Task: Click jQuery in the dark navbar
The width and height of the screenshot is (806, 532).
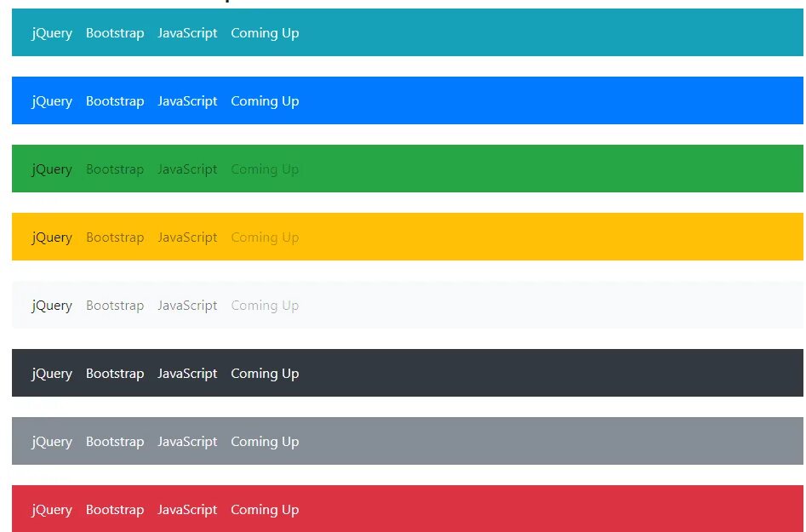Action: click(x=52, y=375)
